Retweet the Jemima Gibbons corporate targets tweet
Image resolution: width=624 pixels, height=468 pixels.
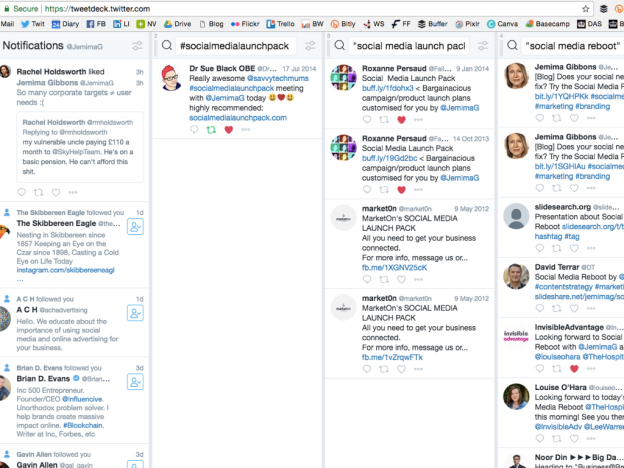tap(38, 193)
